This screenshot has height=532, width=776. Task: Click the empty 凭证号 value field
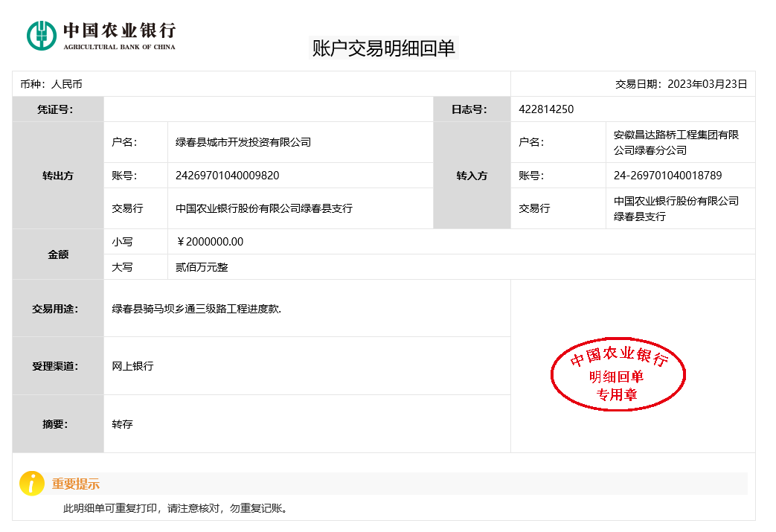click(268, 109)
